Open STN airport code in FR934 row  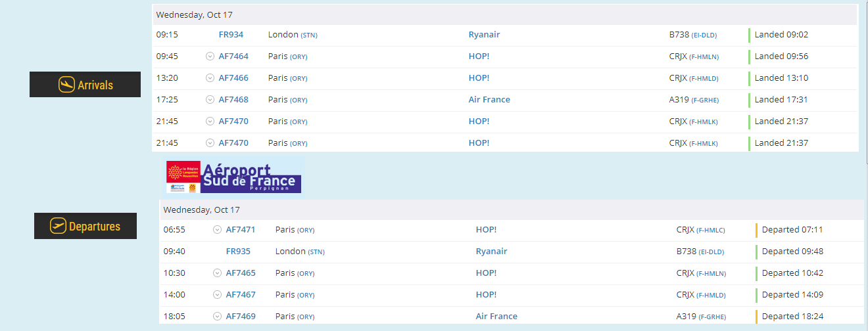[309, 35]
